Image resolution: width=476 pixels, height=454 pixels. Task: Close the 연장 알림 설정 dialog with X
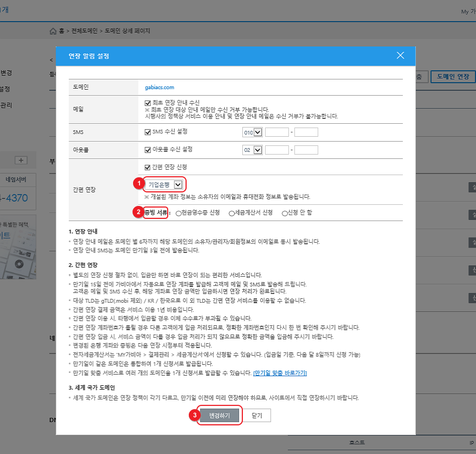(x=400, y=56)
